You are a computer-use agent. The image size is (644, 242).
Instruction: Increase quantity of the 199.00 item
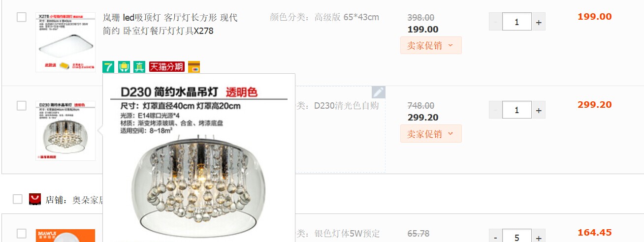[x=538, y=22]
